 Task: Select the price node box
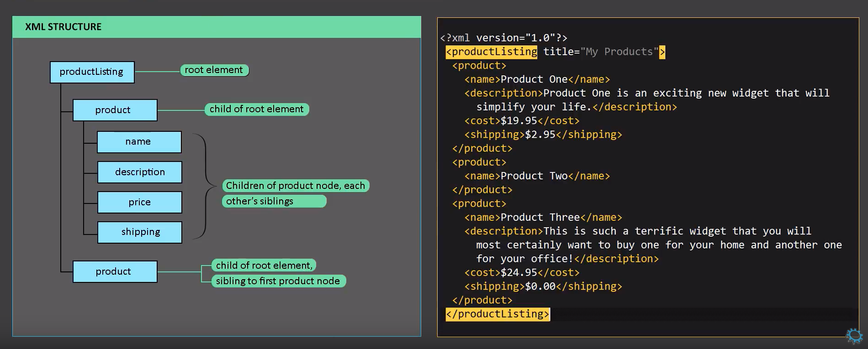point(140,202)
